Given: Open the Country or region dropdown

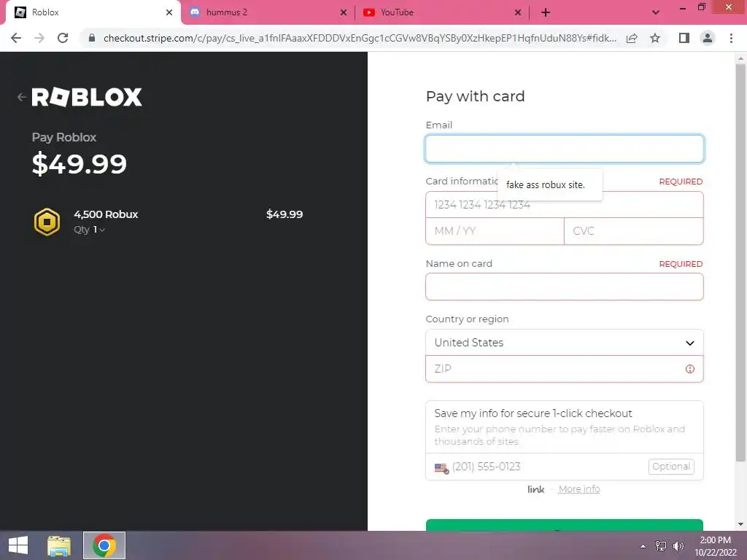Looking at the screenshot, I should tap(564, 343).
